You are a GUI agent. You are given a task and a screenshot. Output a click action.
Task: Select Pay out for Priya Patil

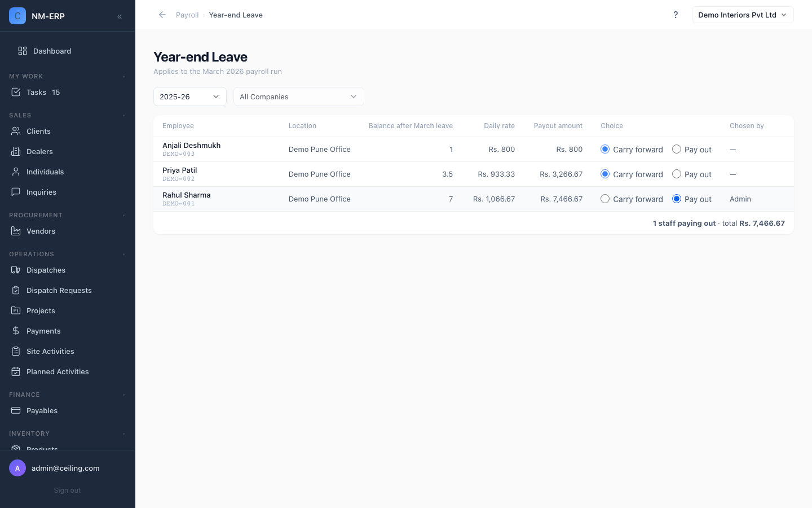677,174
